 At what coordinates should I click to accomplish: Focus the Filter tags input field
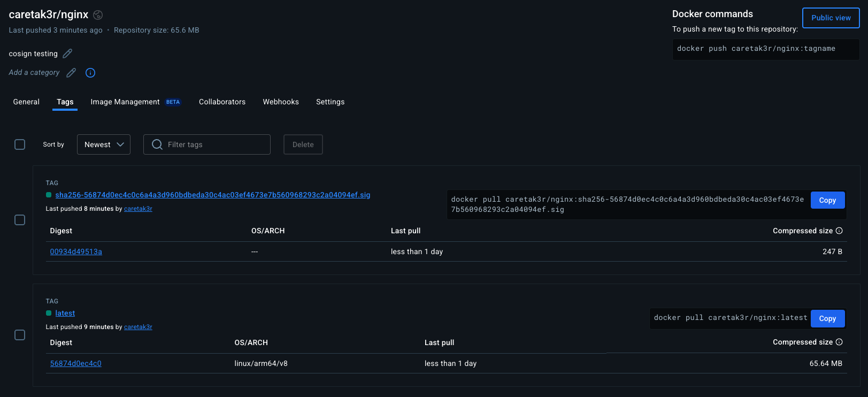[207, 144]
